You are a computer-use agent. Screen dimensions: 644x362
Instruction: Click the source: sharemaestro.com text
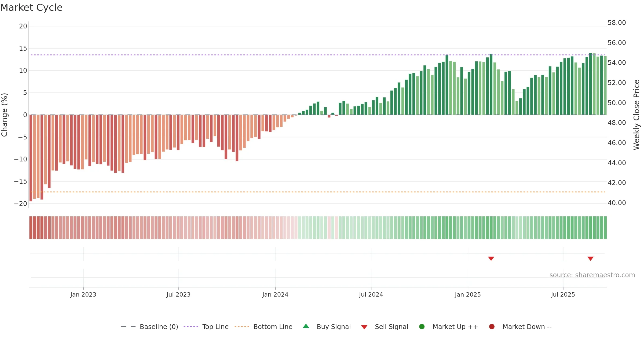pos(592,275)
